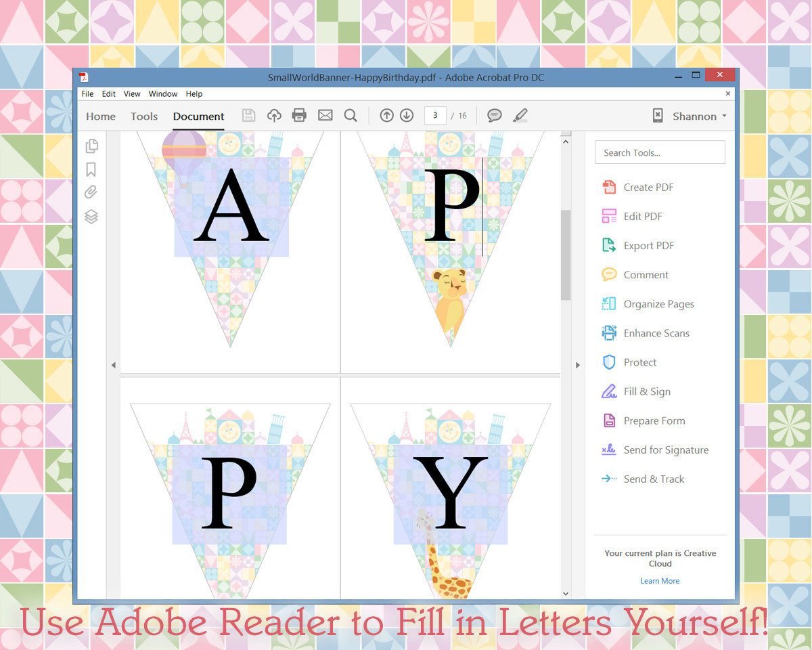Click the Prepare Form label

point(654,420)
